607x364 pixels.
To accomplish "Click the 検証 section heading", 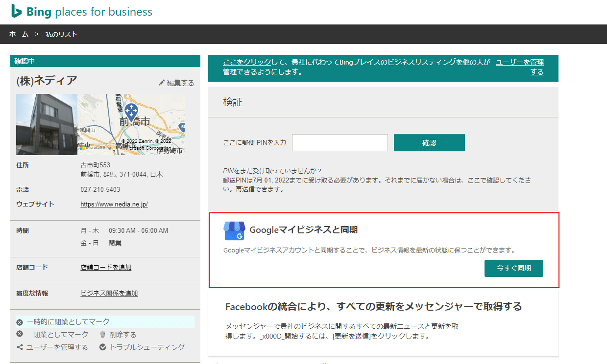I will pos(233,102).
